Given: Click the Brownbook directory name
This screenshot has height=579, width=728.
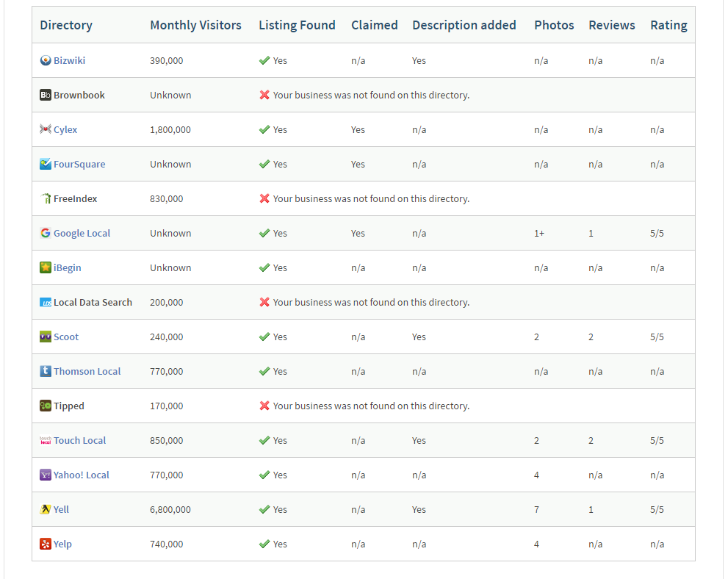Looking at the screenshot, I should (x=79, y=95).
